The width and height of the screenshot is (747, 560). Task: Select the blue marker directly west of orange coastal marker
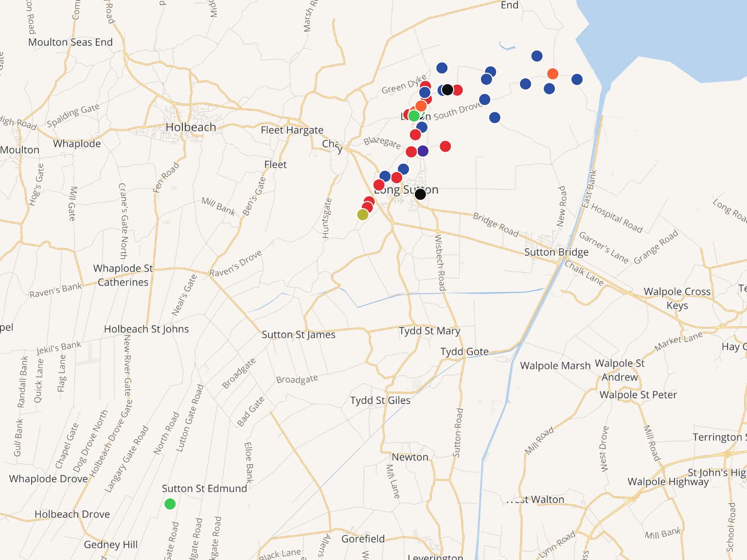point(525,84)
